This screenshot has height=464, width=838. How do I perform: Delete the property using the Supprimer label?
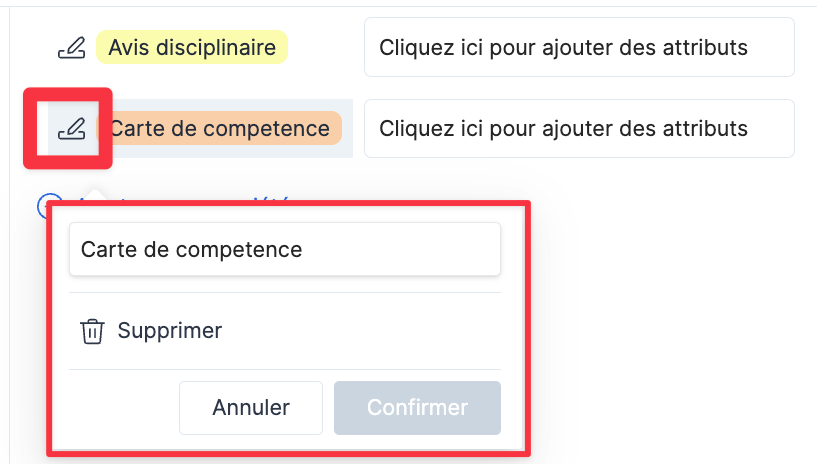click(169, 331)
